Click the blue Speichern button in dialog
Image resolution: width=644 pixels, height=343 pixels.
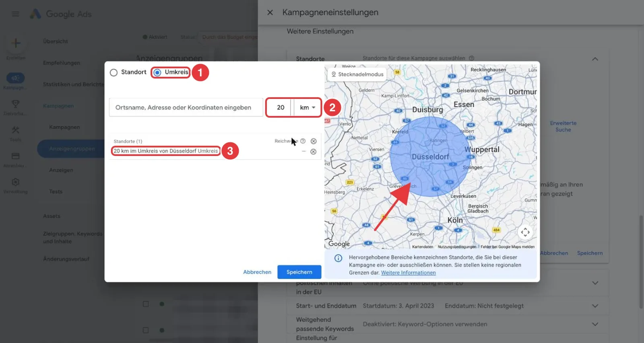299,272
